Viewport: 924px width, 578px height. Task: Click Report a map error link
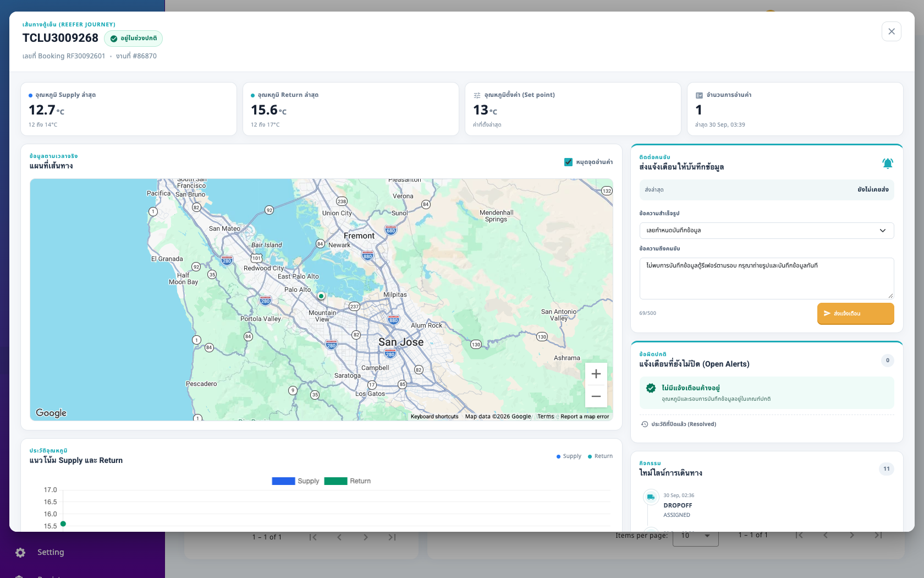(585, 417)
